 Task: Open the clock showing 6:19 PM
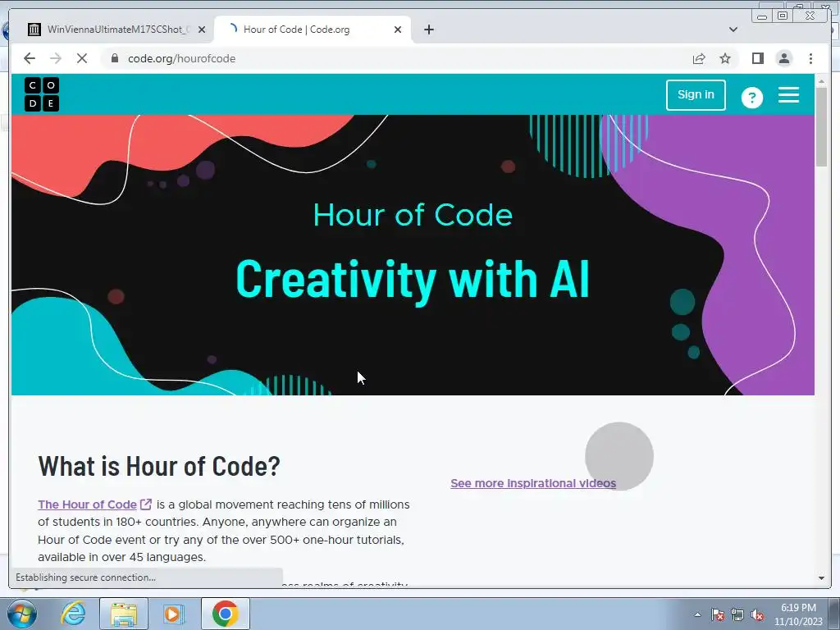pos(798,614)
